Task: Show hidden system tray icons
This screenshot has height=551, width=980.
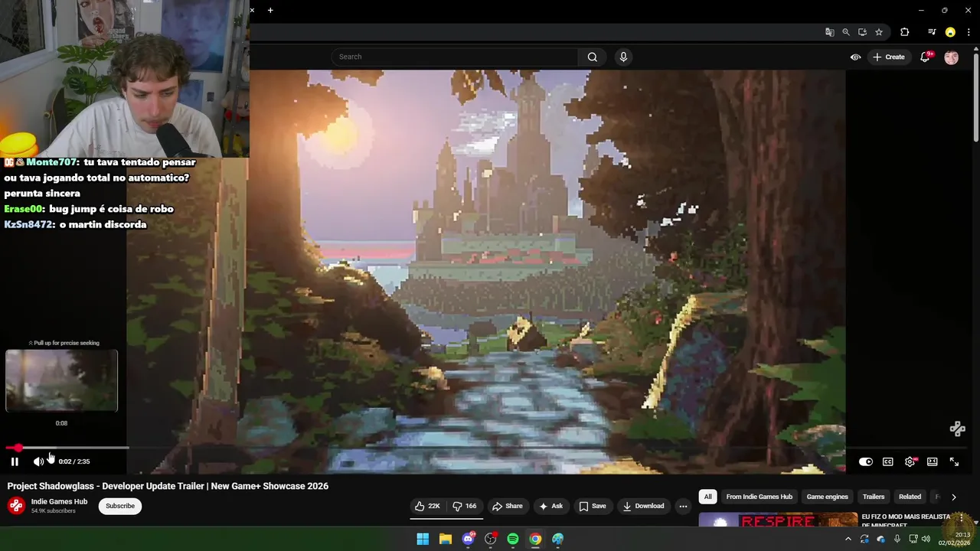Action: [848, 539]
